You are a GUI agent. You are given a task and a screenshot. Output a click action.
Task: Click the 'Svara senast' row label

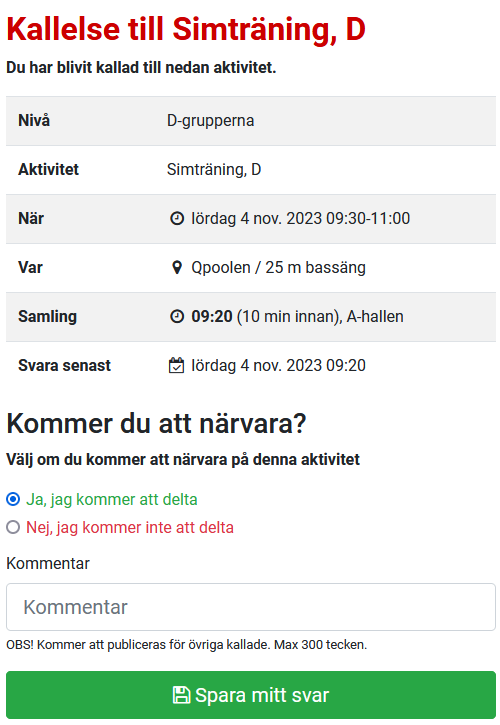[64, 365]
